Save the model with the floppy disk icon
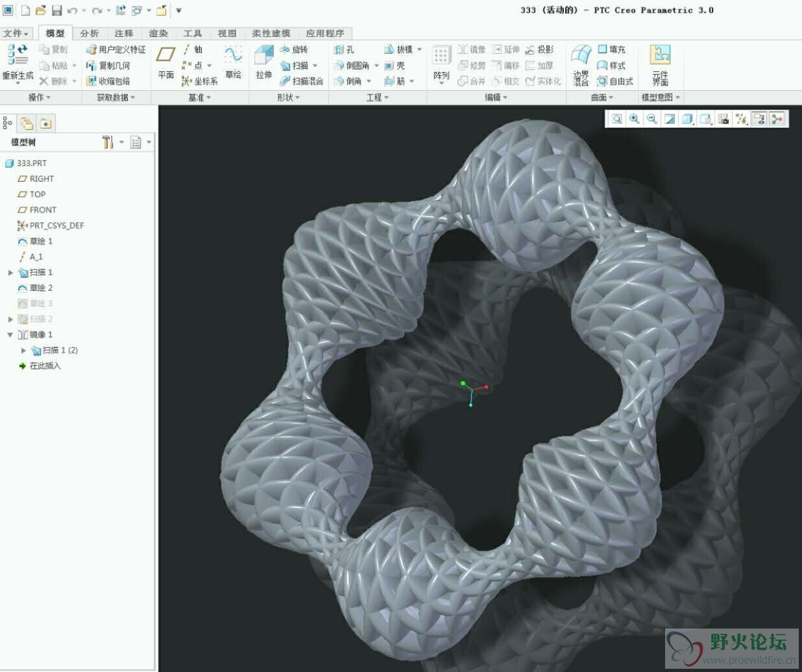Image resolution: width=802 pixels, height=672 pixels. [56, 10]
